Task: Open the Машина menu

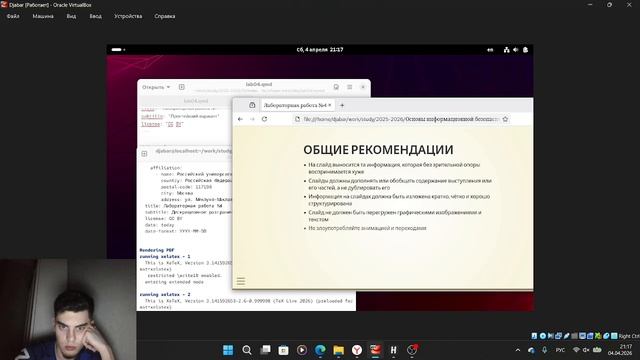Action: tap(43, 16)
